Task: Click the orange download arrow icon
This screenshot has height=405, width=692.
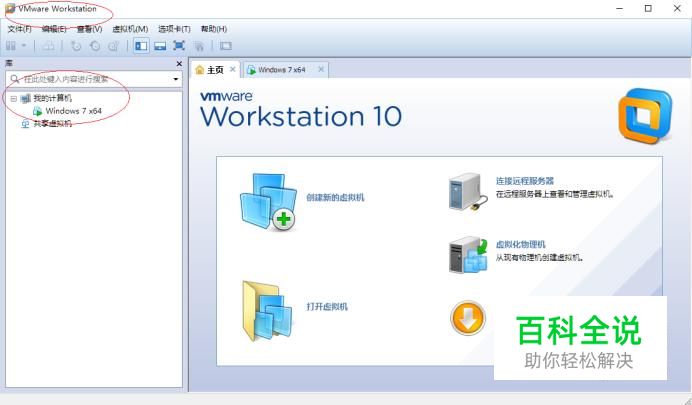Action: (468, 318)
